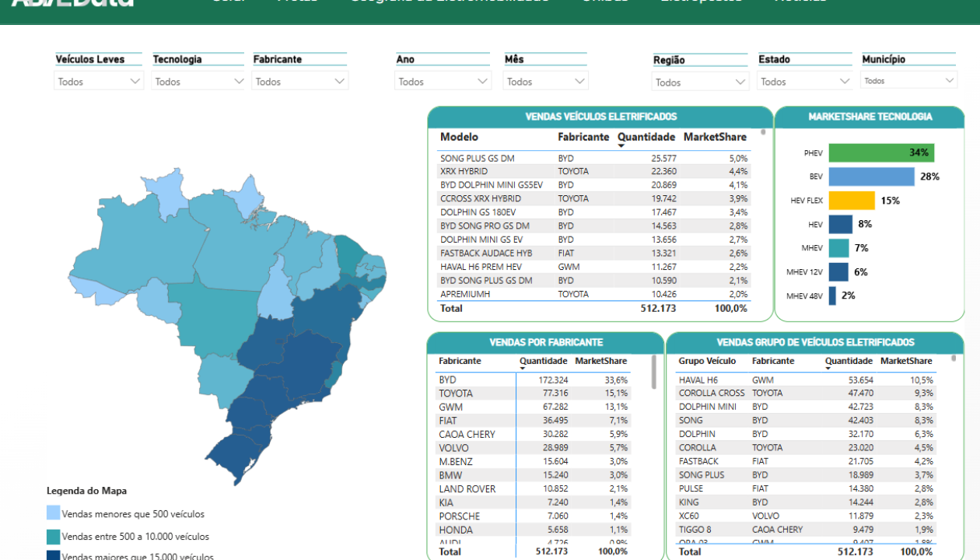Open the Geografia da Eletromobilidade menu item
Image resolution: width=980 pixels, height=560 pixels.
click(449, 2)
